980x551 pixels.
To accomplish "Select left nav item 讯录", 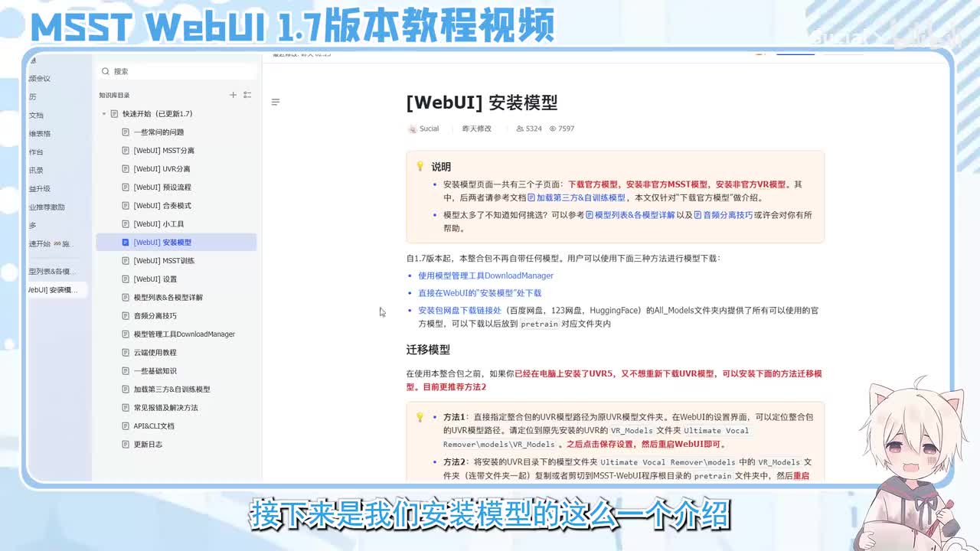I will tap(36, 171).
